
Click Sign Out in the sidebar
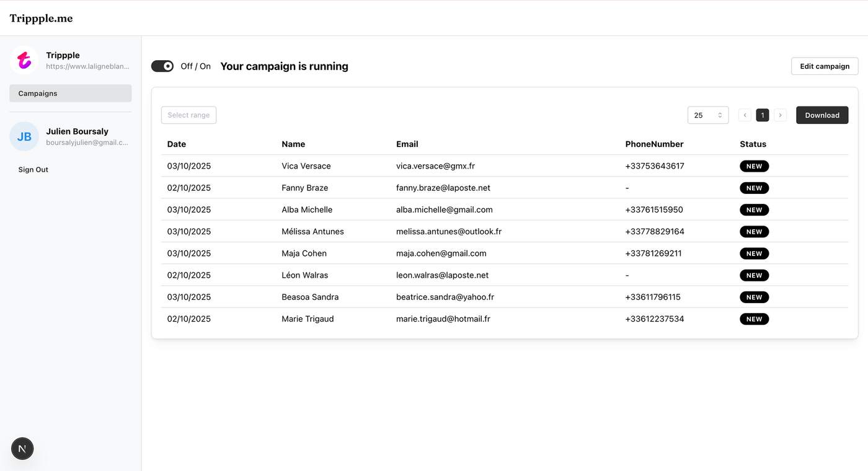pos(33,170)
